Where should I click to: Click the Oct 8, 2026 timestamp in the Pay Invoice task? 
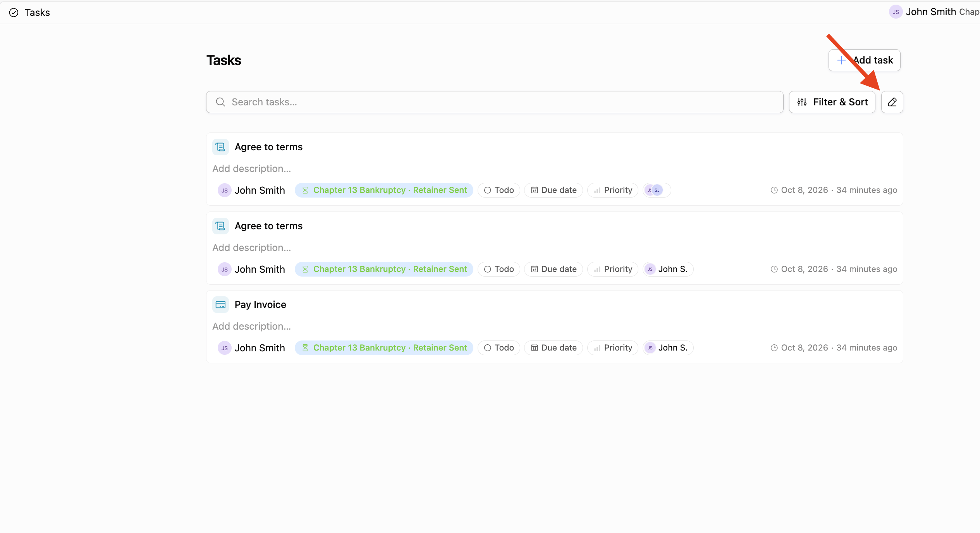834,348
